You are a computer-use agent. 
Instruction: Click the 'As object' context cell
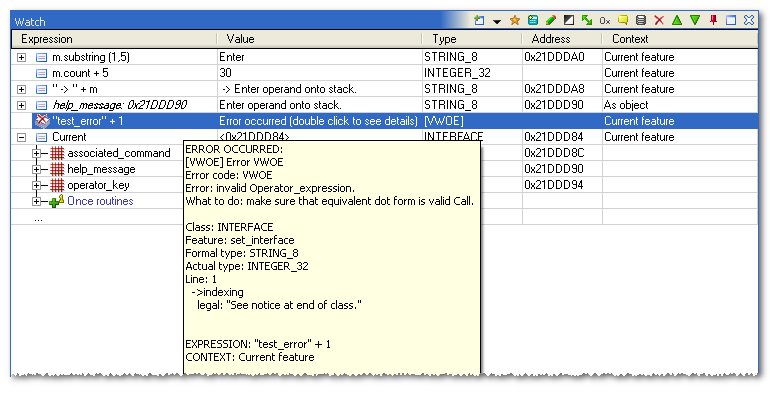626,105
